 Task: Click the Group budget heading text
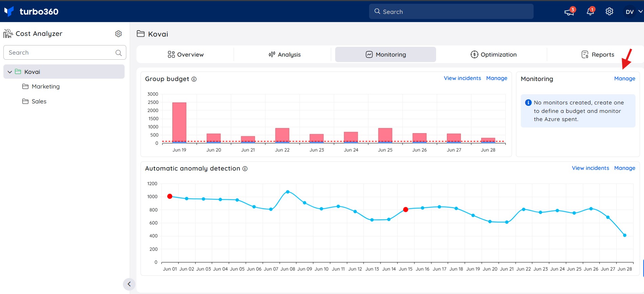point(167,79)
